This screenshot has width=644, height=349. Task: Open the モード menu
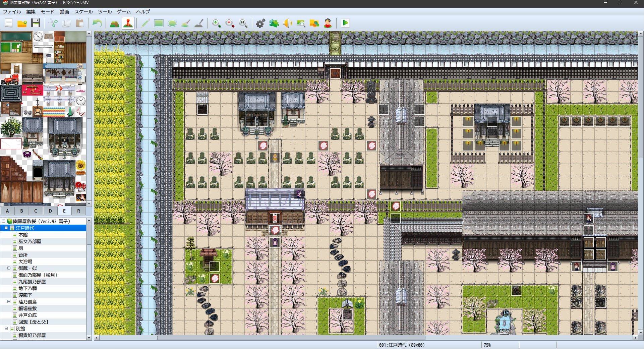pyautogui.click(x=48, y=12)
